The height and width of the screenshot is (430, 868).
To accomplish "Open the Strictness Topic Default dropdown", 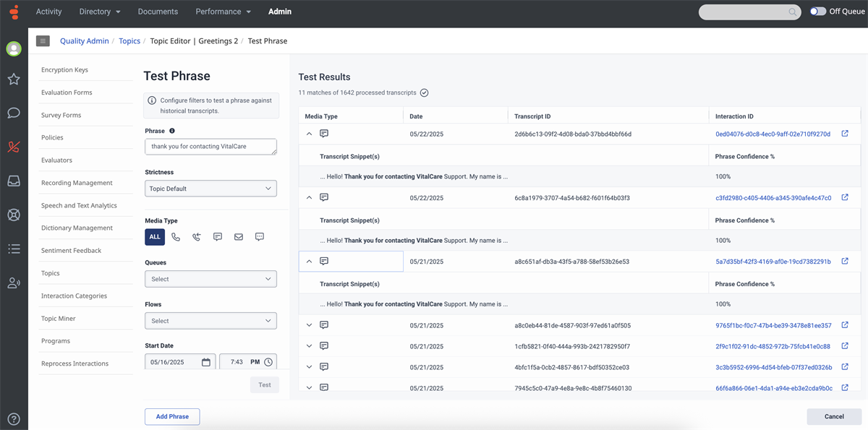I will [210, 189].
